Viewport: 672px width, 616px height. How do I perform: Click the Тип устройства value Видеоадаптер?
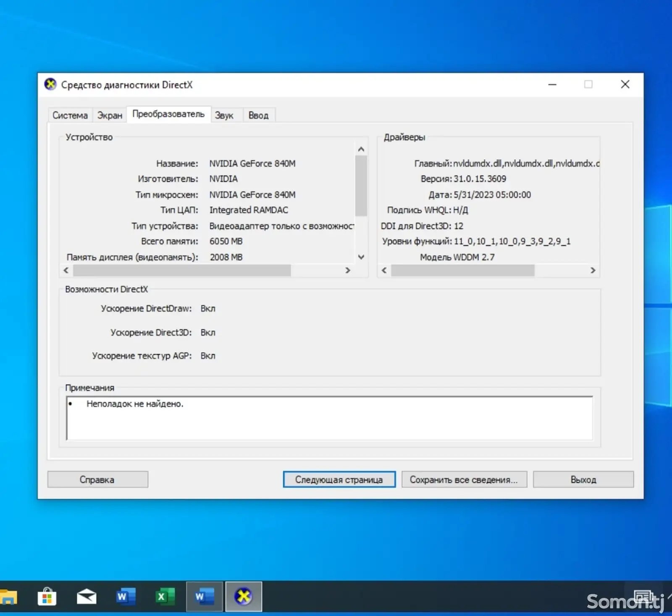coord(282,226)
